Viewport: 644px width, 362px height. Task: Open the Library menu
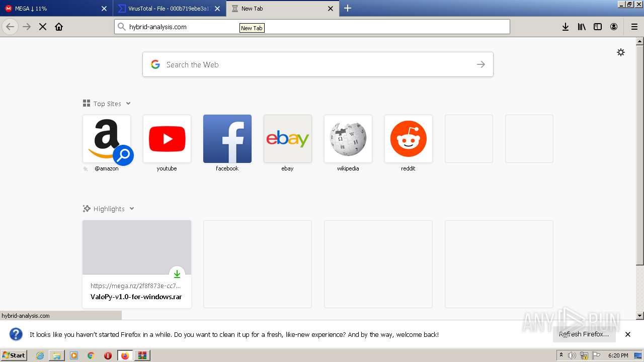tap(582, 27)
